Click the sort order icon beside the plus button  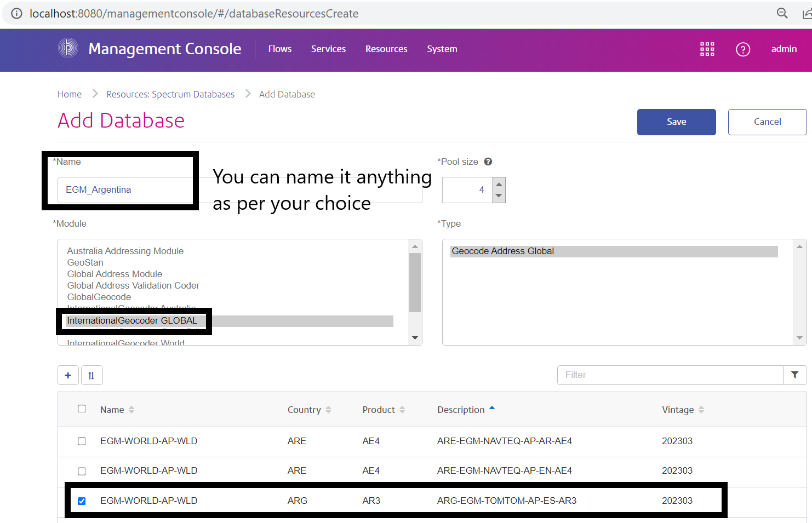pos(92,375)
